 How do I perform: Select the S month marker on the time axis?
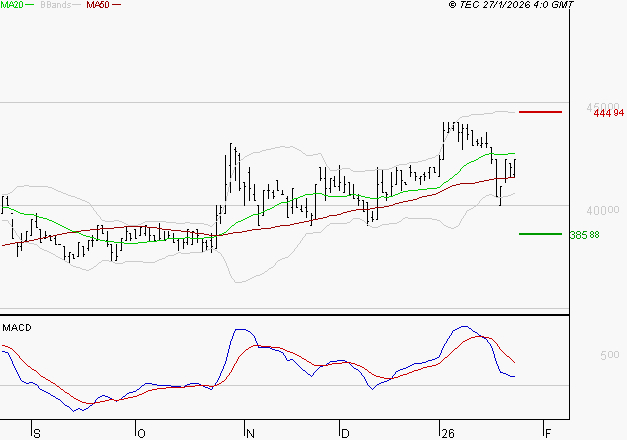point(37,434)
